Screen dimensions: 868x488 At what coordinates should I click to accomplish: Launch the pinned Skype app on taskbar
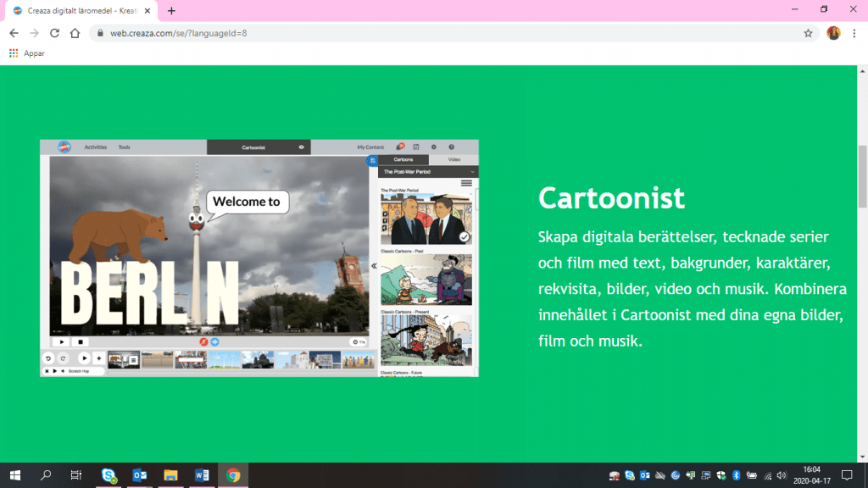click(109, 475)
